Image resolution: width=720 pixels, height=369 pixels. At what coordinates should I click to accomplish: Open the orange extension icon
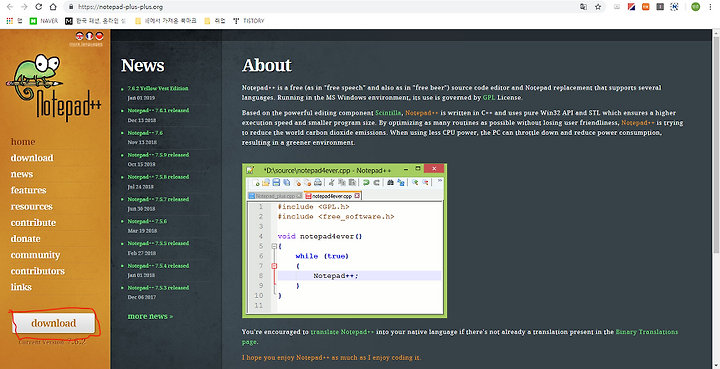[x=646, y=7]
